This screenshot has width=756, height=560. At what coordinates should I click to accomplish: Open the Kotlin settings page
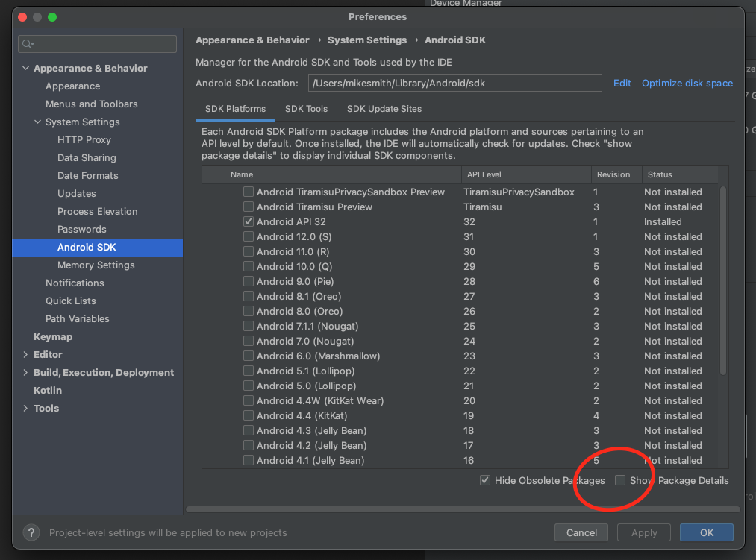pyautogui.click(x=48, y=391)
